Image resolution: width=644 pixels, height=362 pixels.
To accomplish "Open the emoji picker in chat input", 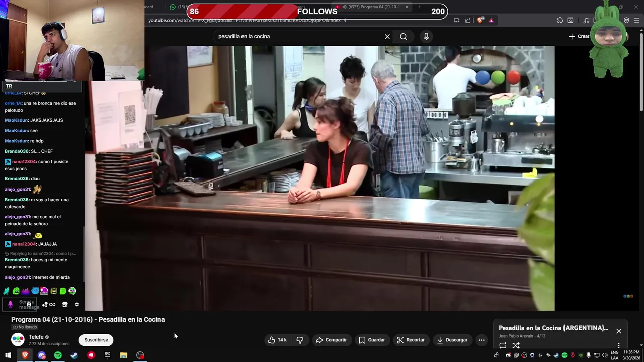I will (29, 304).
